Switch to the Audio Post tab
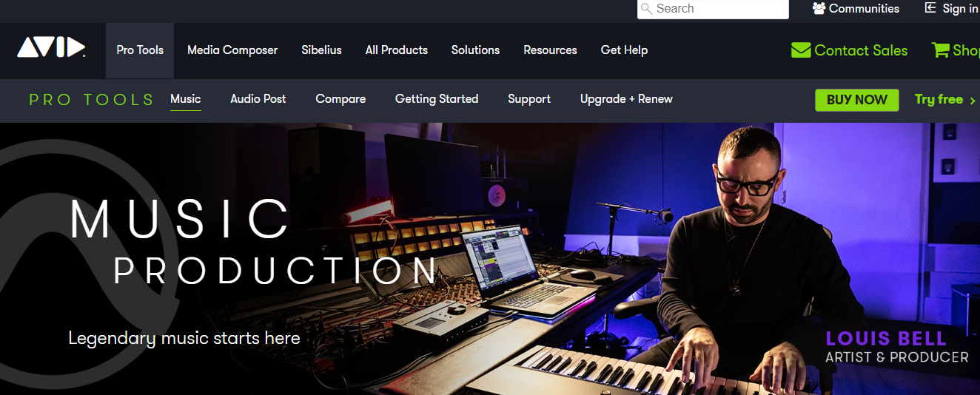 click(258, 99)
